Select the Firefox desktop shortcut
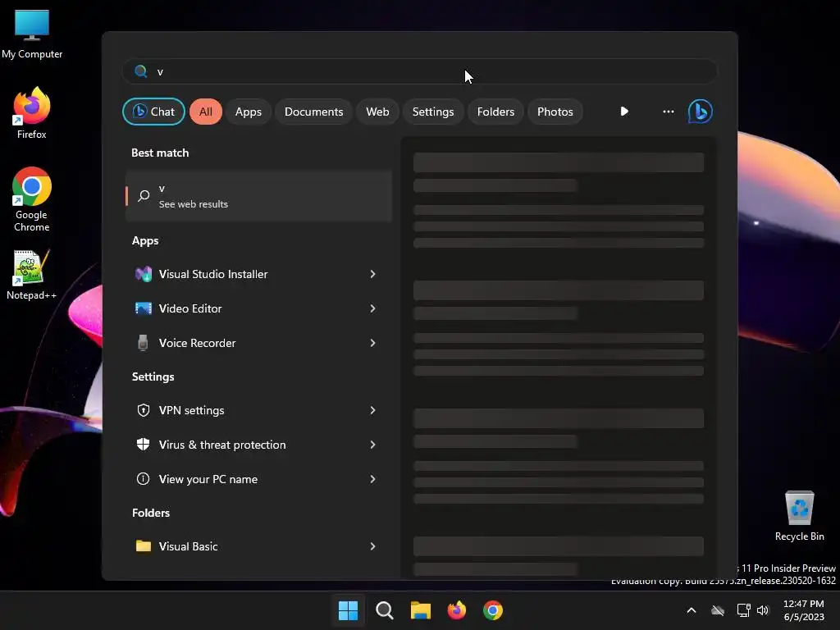 tap(32, 113)
